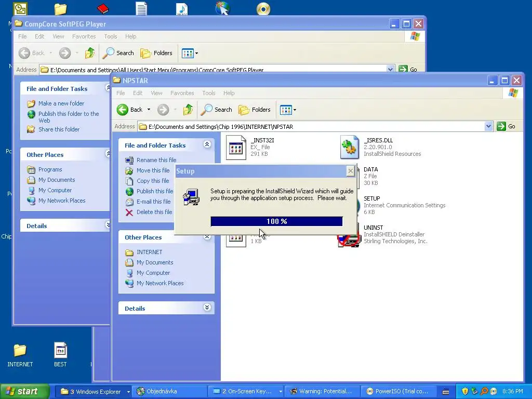Select INTERNET folder on desktop
The width and height of the screenshot is (532, 399).
tap(20, 355)
